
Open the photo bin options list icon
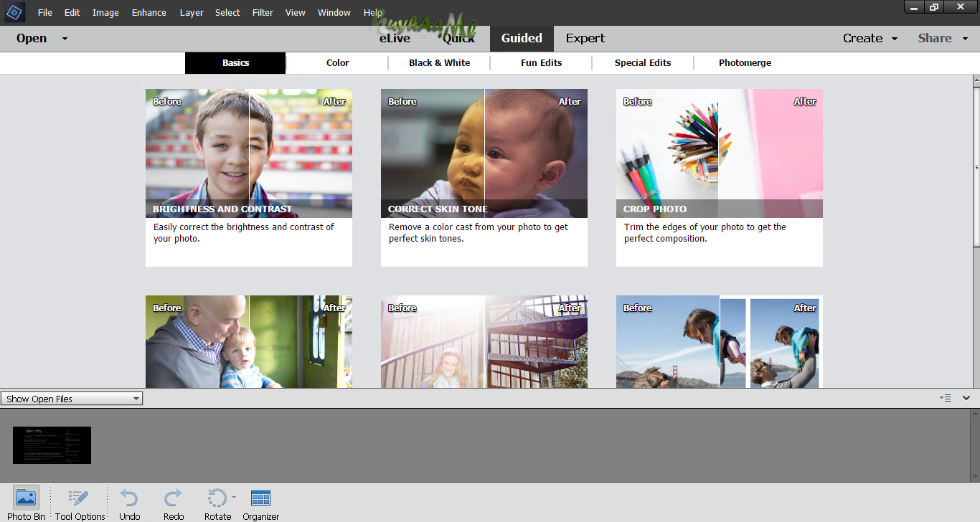[x=945, y=398]
